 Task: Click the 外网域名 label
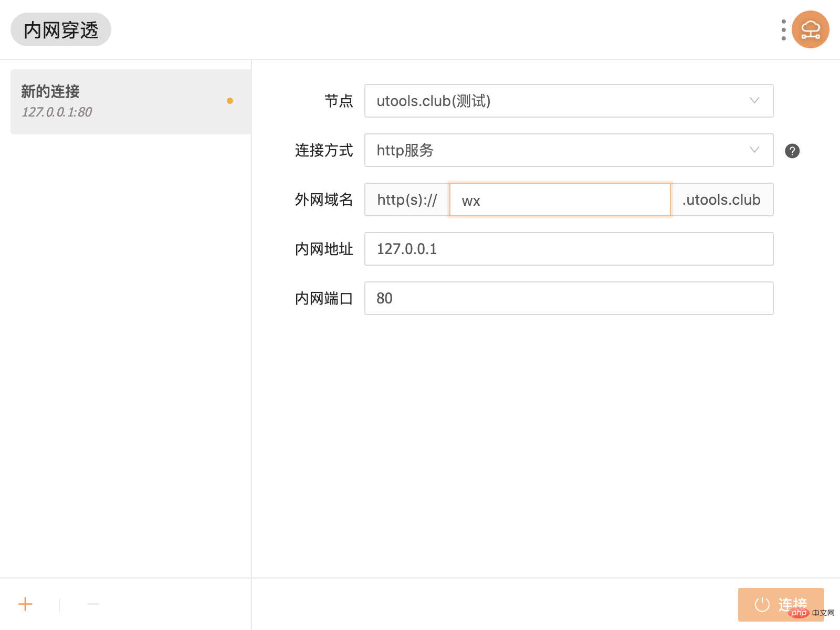click(x=324, y=199)
